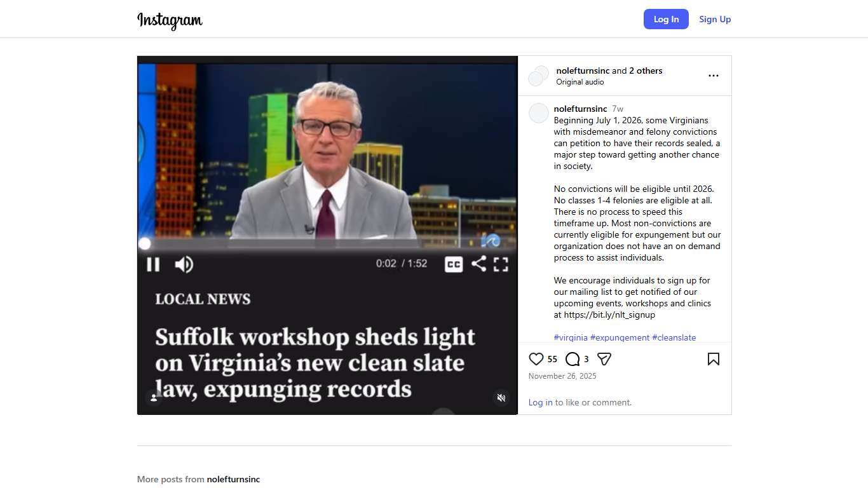Show tagged users in the video corner
Screen dimensions: 868x488
[154, 398]
